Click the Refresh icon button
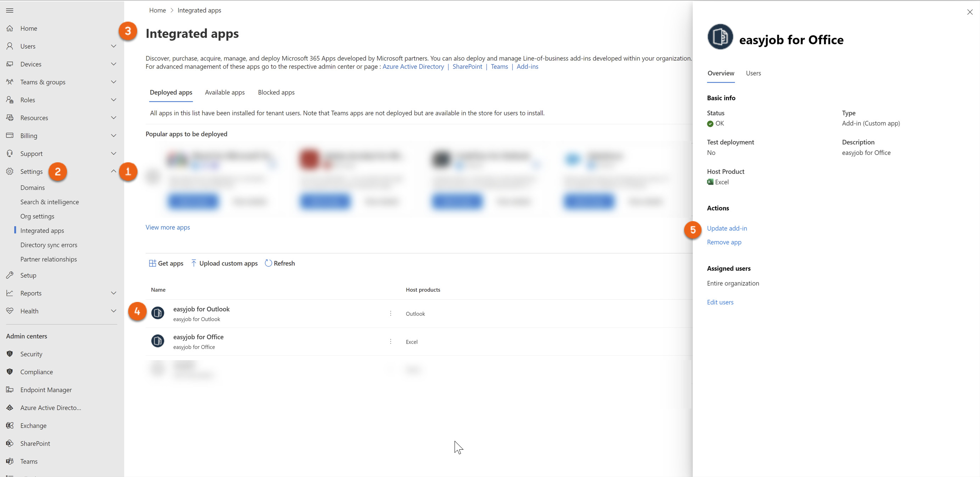The width and height of the screenshot is (980, 477). (x=268, y=263)
